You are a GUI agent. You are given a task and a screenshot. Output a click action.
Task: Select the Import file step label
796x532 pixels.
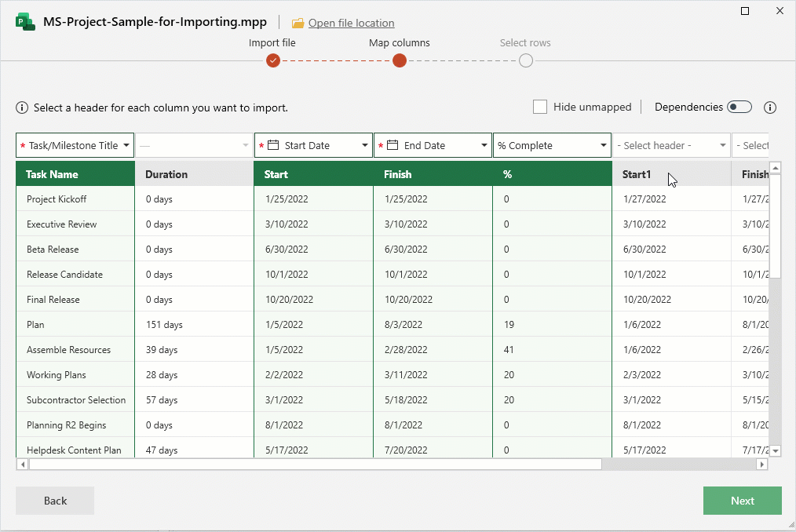pyautogui.click(x=272, y=43)
